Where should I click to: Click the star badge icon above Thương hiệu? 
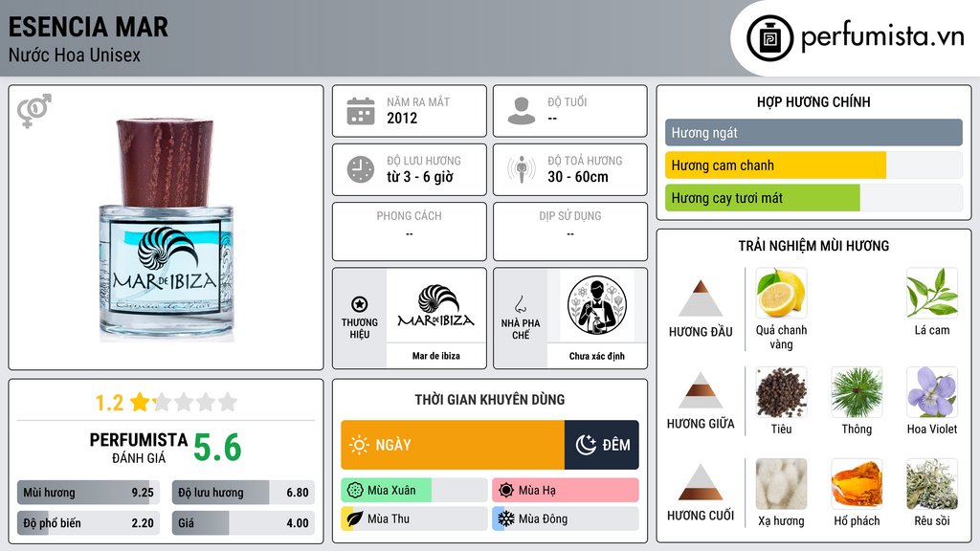click(360, 304)
